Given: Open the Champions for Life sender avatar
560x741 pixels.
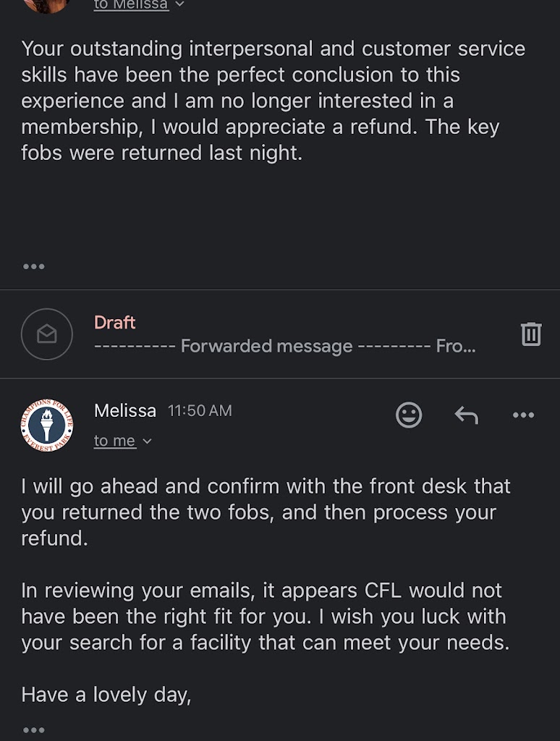Looking at the screenshot, I should click(47, 425).
